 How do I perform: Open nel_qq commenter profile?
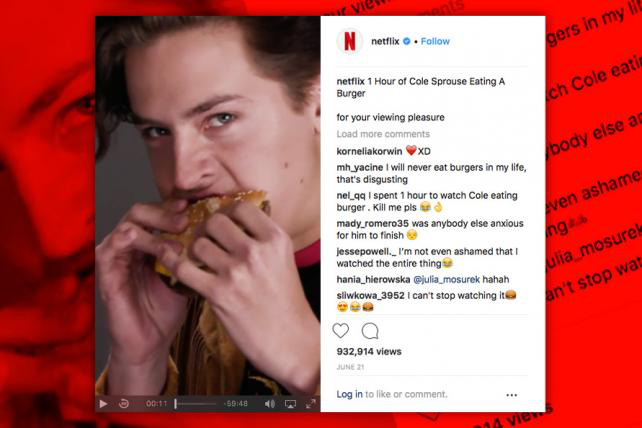point(351,195)
